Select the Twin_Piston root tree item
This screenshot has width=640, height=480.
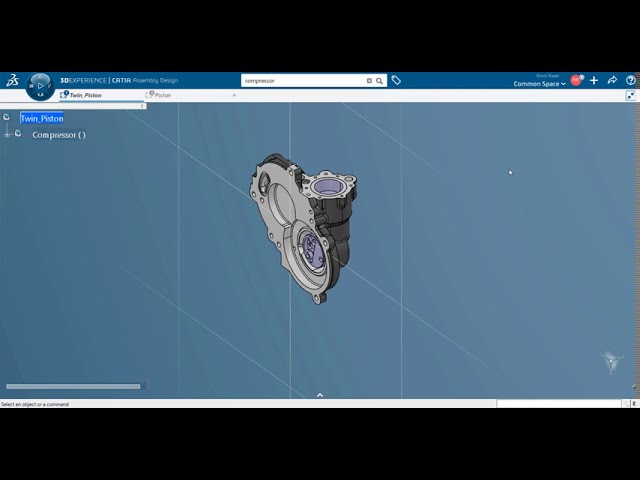click(42, 118)
